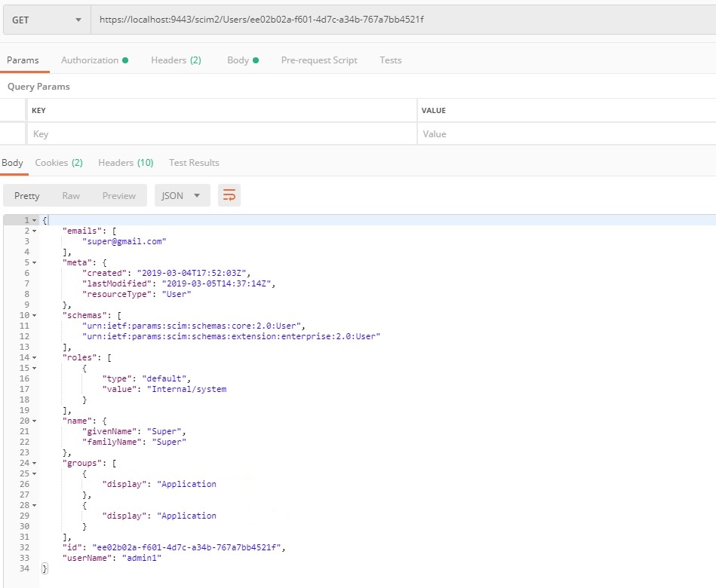Collapse the "name" object fold arrow
The height and width of the screenshot is (588, 716).
click(34, 421)
